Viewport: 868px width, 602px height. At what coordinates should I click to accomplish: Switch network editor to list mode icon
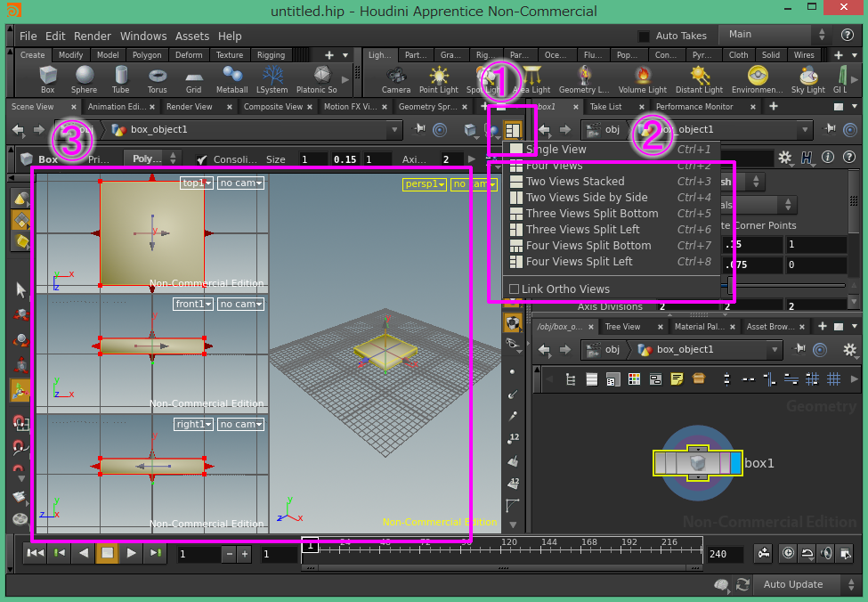[x=592, y=379]
